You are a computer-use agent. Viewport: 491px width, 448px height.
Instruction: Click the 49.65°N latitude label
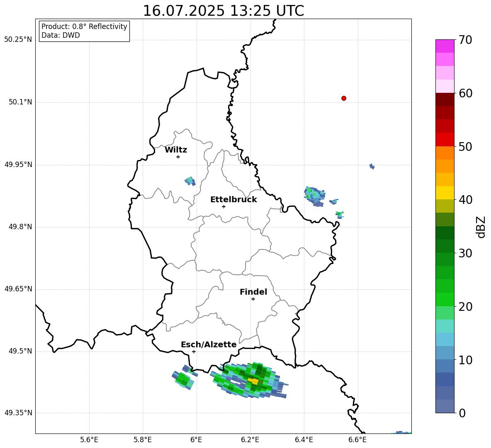18,289
